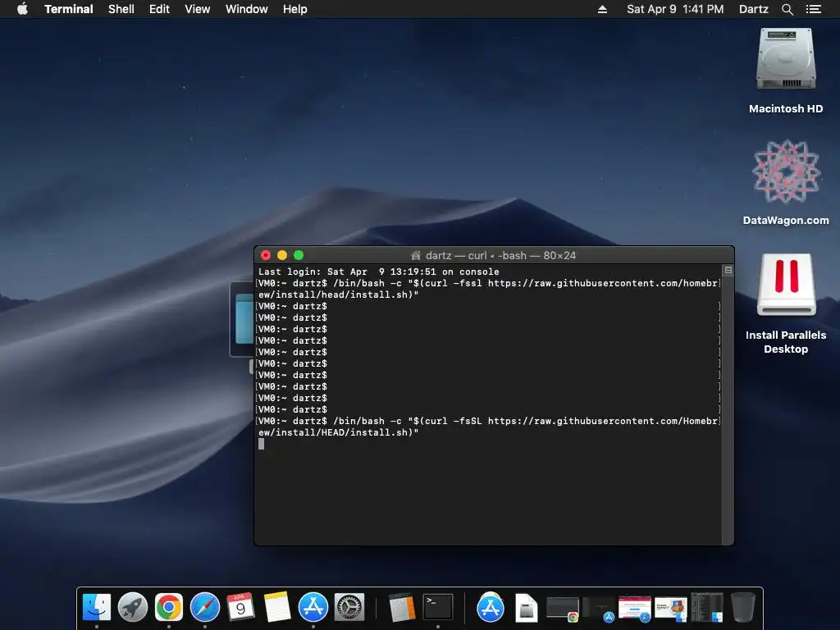Click the 'Last login' line in Terminal
This screenshot has height=630, width=840.
[378, 272]
